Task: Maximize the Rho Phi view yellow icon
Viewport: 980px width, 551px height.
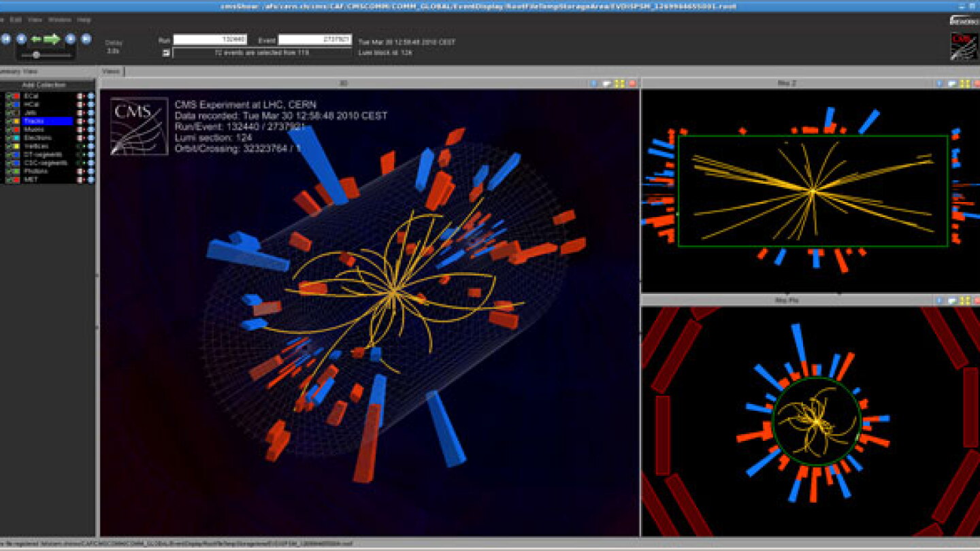Action: click(x=964, y=300)
